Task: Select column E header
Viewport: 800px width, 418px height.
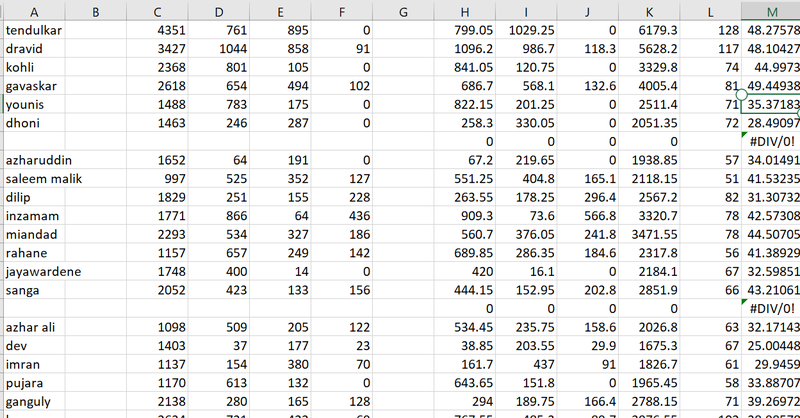Action: click(280, 12)
